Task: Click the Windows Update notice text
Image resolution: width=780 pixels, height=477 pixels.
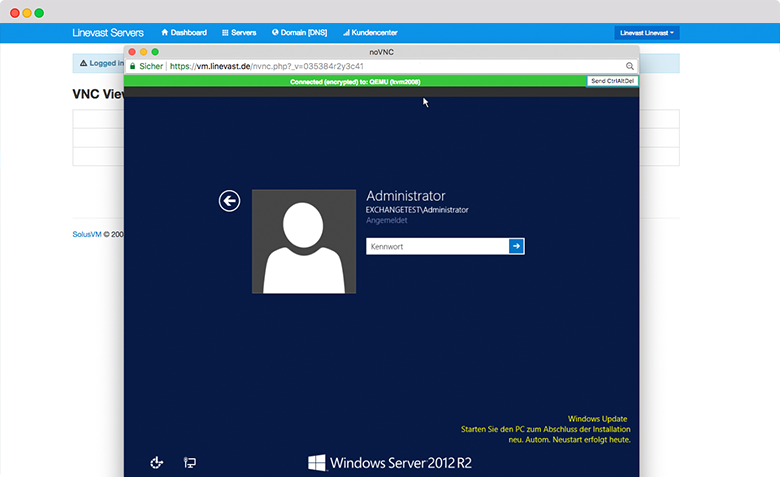Action: click(x=546, y=429)
